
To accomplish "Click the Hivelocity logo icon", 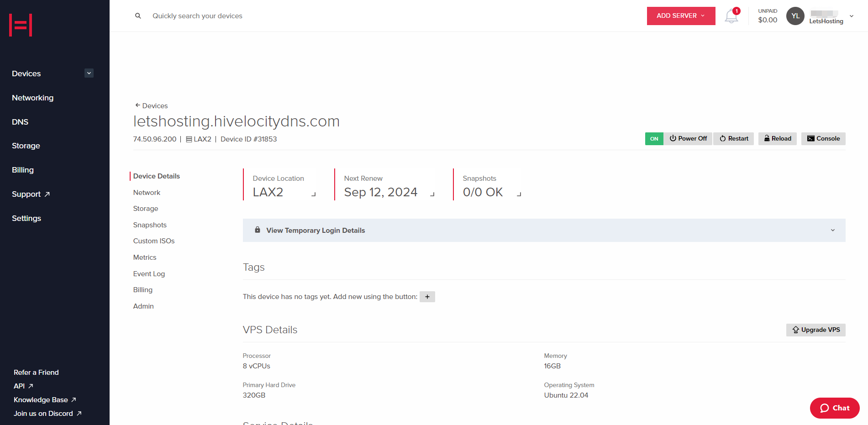I will pyautogui.click(x=21, y=25).
